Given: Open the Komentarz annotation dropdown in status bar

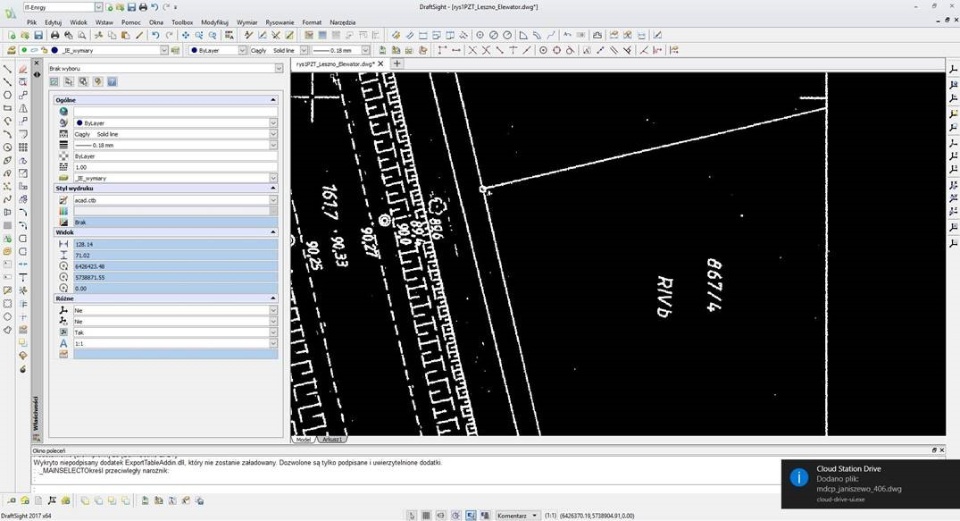Looking at the screenshot, I should [517, 515].
